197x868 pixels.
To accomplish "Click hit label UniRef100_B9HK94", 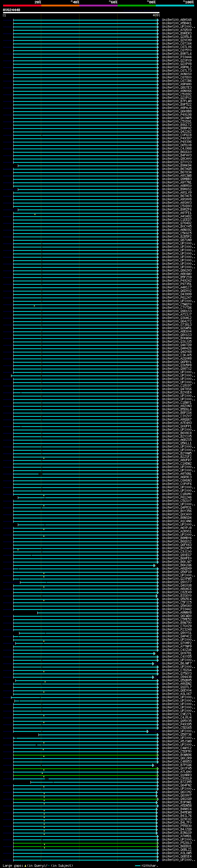I will click(177, 165).
